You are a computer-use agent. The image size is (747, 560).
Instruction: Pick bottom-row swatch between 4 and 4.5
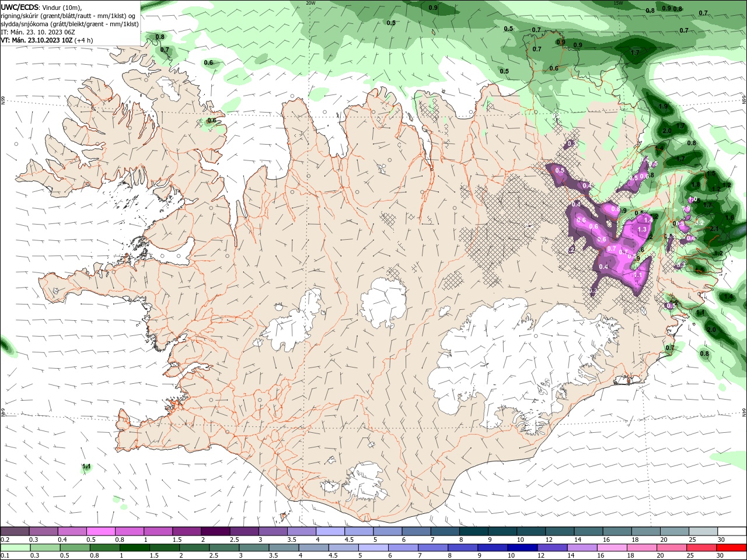tap(313, 548)
